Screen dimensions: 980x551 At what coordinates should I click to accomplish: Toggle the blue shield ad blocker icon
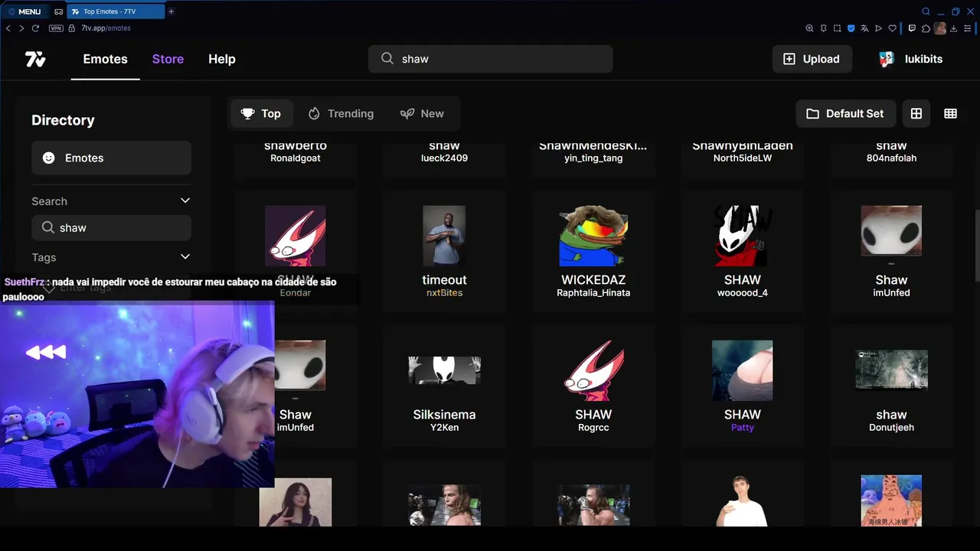tap(851, 28)
